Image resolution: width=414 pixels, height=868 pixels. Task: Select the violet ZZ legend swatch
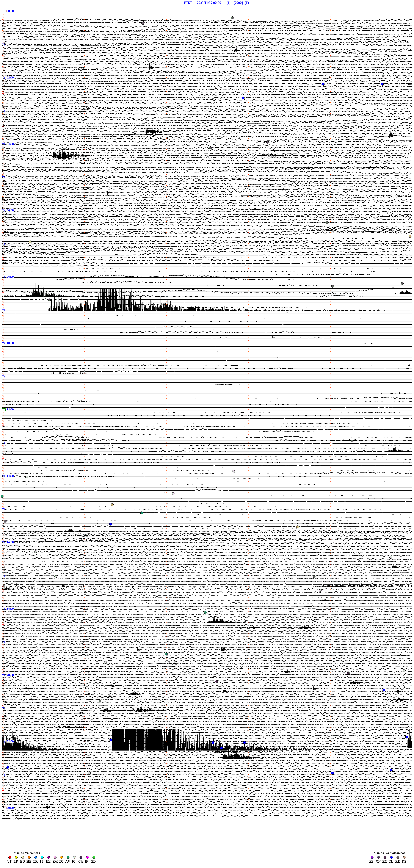(372, 857)
